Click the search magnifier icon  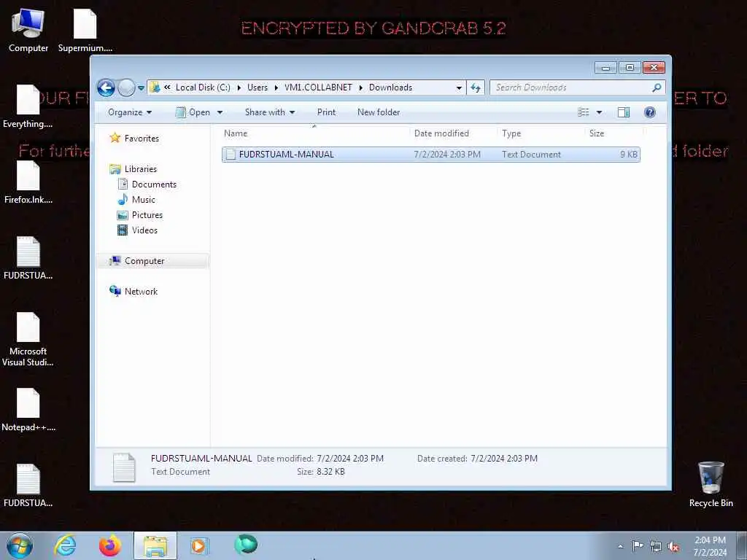tap(657, 87)
